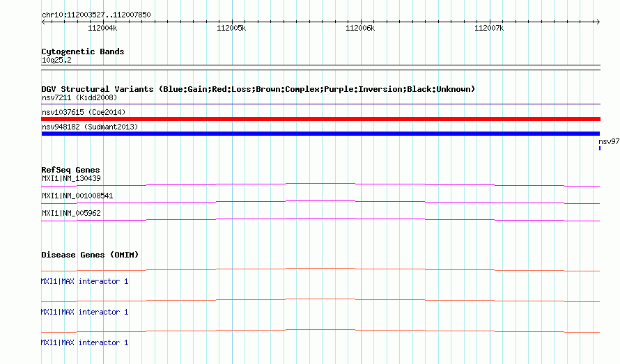Screen dimensions: 620x364
Task: Click the thin purple nsv7211 inversion line
Action: tap(320, 104)
